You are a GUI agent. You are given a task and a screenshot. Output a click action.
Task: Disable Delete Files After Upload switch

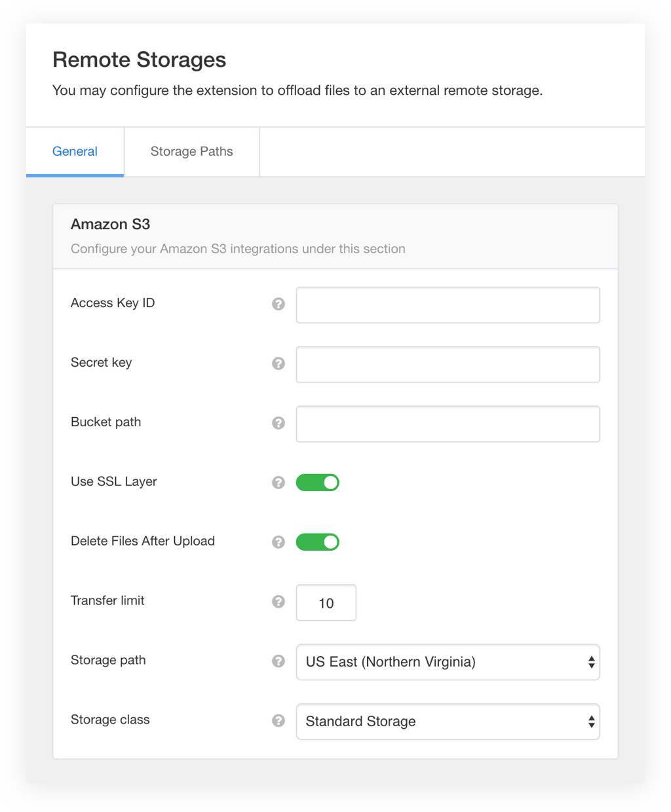click(x=318, y=542)
